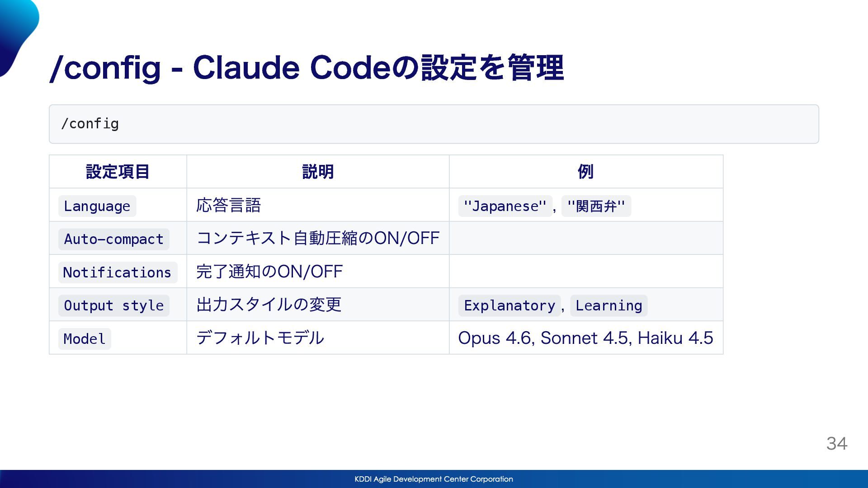Click the Opus 4.6 model example text
Image resolution: width=868 pixels, height=488 pixels.
495,338
